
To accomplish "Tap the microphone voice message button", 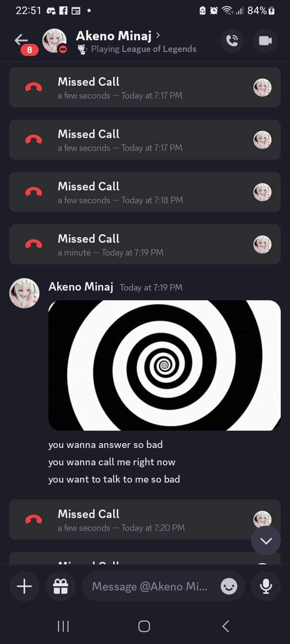I will pos(265,586).
